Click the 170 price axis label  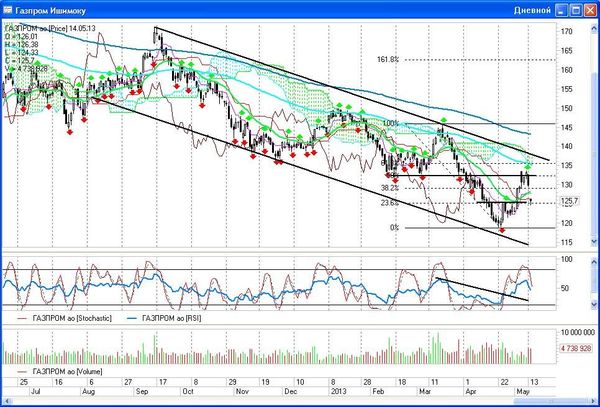567,31
